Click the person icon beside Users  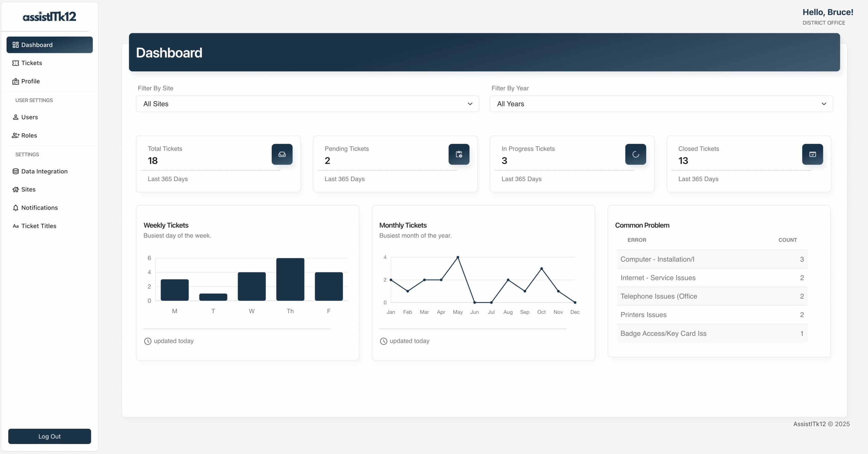pos(16,117)
